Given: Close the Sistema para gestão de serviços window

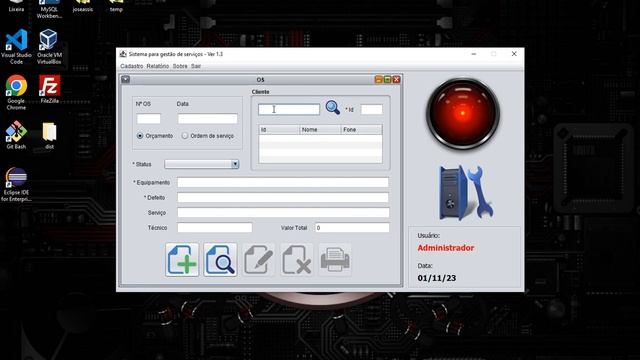Looking at the screenshot, I should click(x=514, y=54).
